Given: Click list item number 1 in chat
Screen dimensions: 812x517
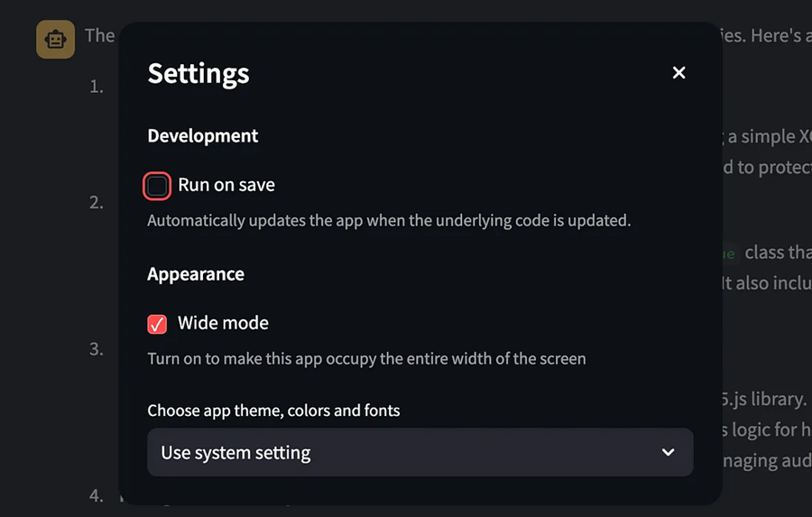Looking at the screenshot, I should click(97, 86).
